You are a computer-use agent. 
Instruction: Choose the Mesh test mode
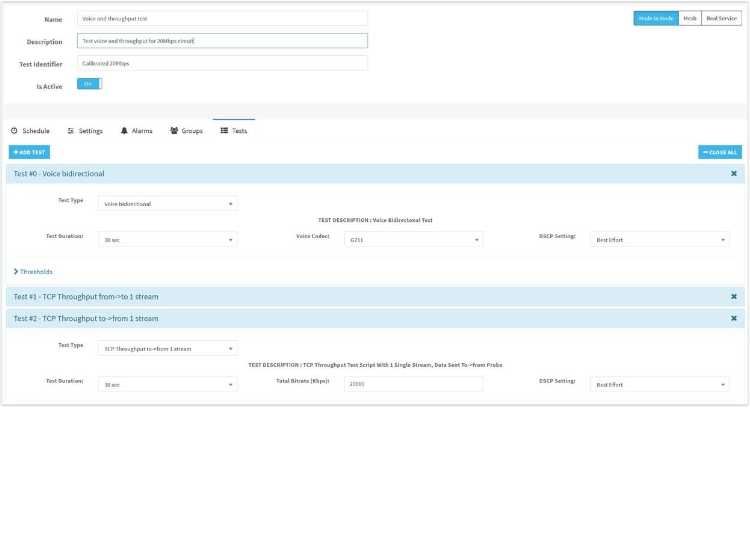[x=690, y=18]
